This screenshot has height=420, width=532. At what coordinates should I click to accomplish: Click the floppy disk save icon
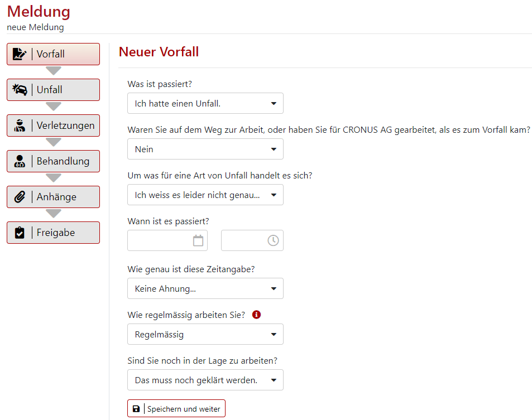136,409
